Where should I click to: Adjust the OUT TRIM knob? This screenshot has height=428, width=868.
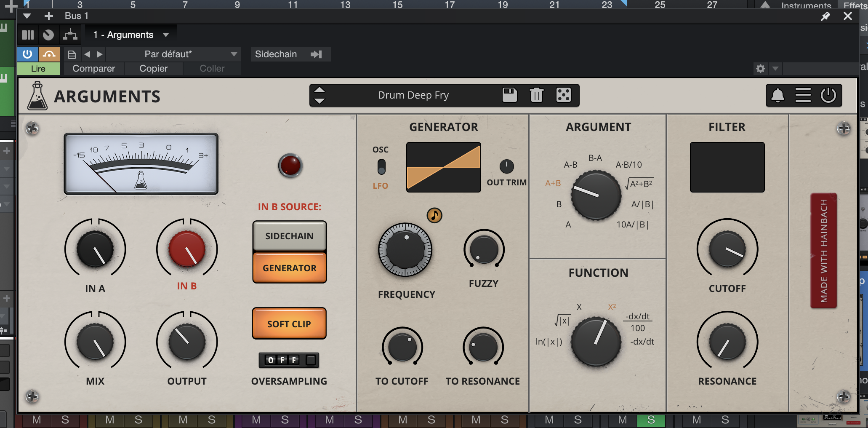(506, 166)
